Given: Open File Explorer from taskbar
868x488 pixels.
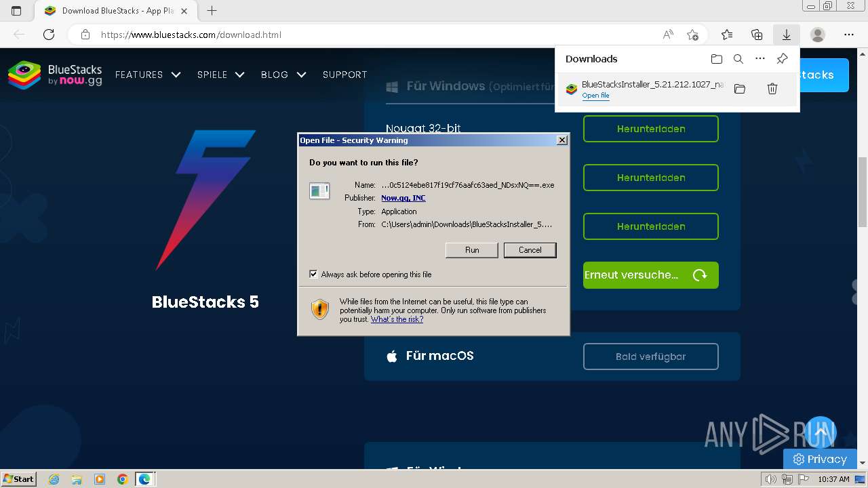Looking at the screenshot, I should click(77, 479).
